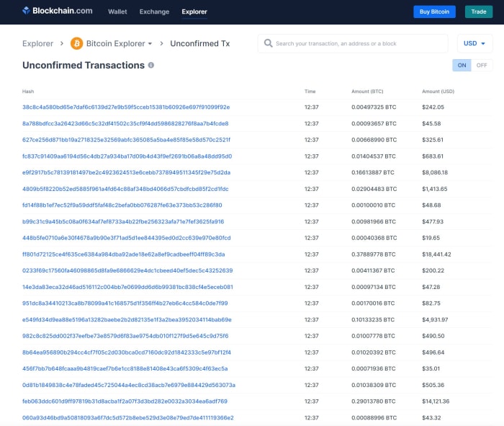Screen dimensions: 504x426
Task: Click the Unconfirmed Tx breadcrumb
Action: pos(200,43)
